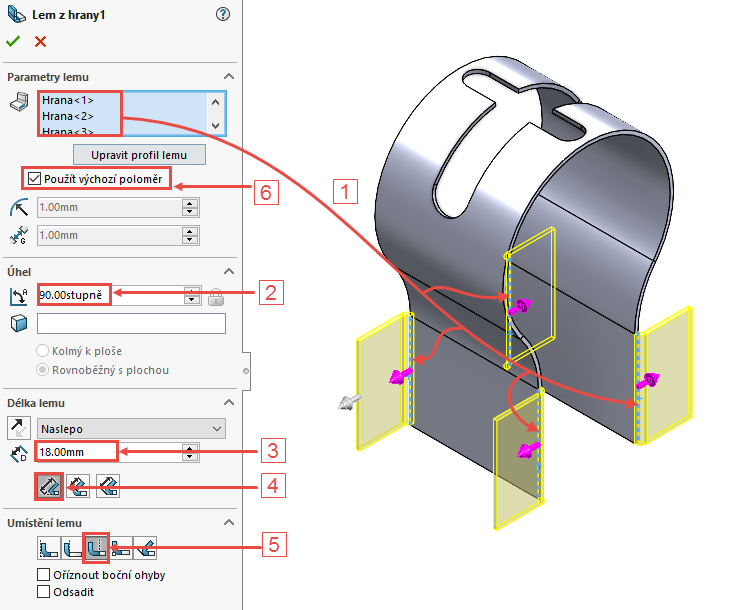Click the magenta arrow on the middle flange

(520, 306)
